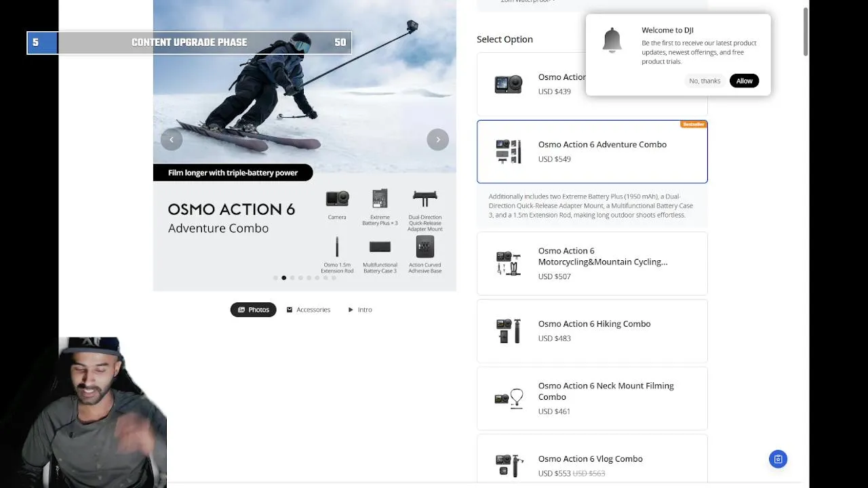This screenshot has height=488, width=868.
Task: Click the 'Select Option' heading
Action: click(505, 39)
